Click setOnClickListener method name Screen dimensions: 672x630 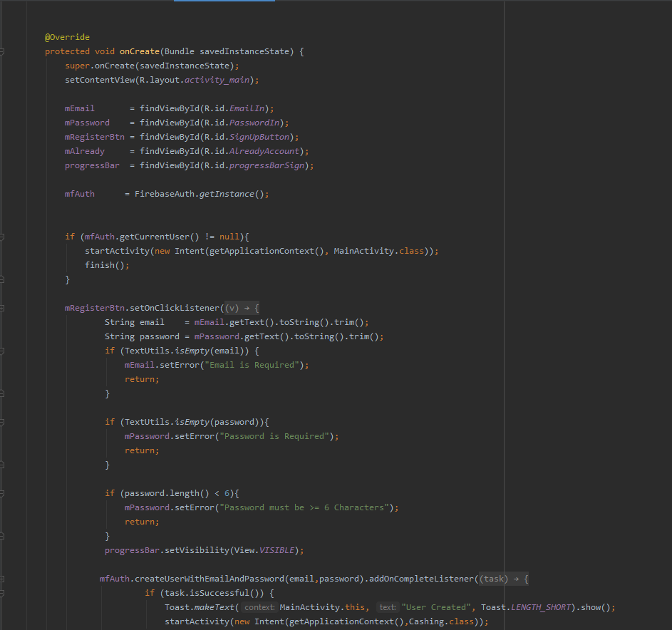(x=175, y=308)
